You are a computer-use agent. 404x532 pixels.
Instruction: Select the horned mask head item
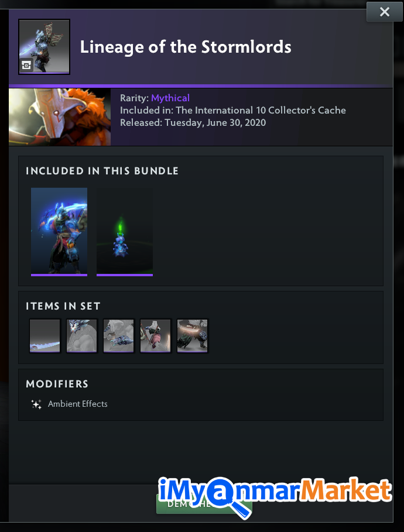click(82, 335)
